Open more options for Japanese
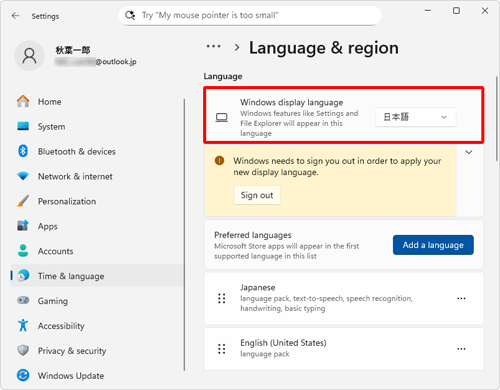Image resolution: width=500 pixels, height=390 pixels. coord(461,298)
